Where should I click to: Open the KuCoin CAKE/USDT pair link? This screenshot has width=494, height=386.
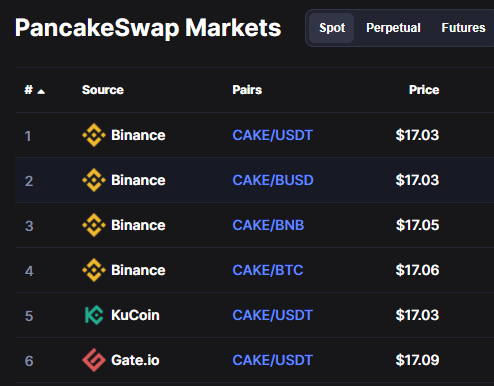coord(272,315)
